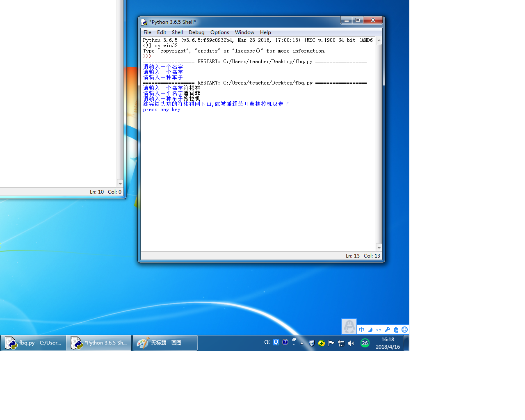Click the shield security tray icon

(311, 343)
